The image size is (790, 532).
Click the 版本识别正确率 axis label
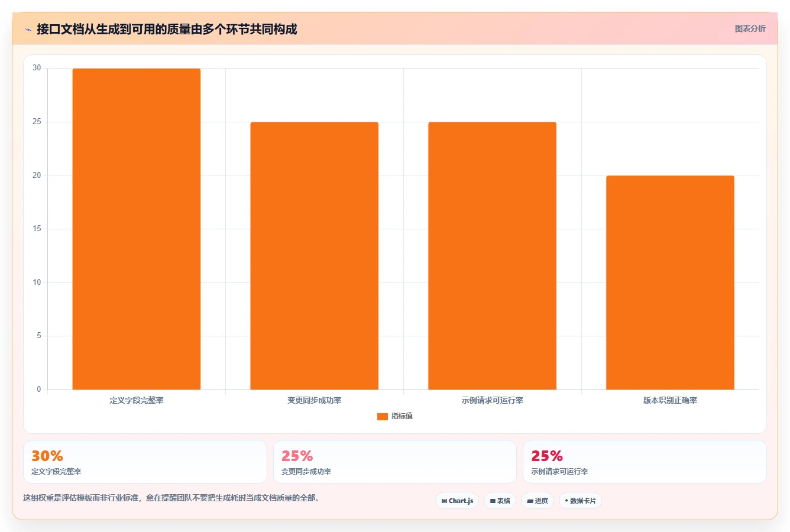pyautogui.click(x=670, y=400)
